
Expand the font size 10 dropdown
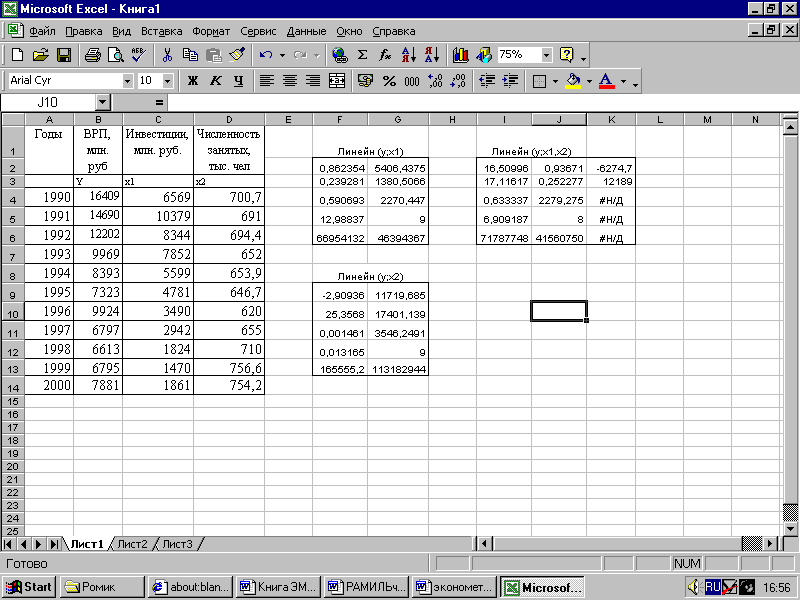[167, 81]
